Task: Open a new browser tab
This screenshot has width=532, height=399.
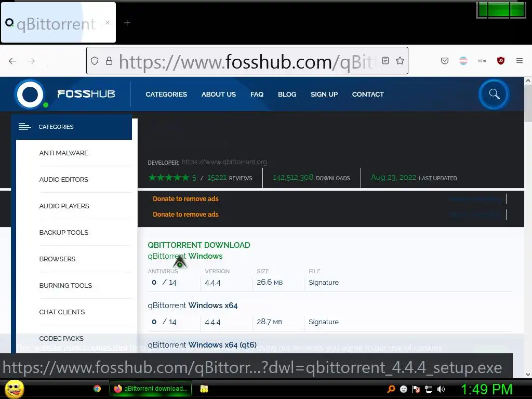Action: coord(127,23)
